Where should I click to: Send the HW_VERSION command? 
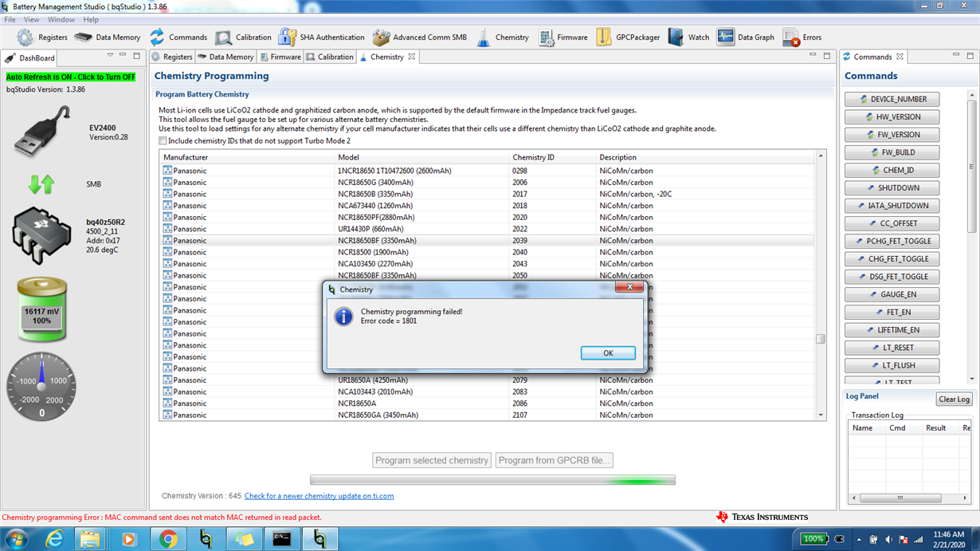click(892, 117)
